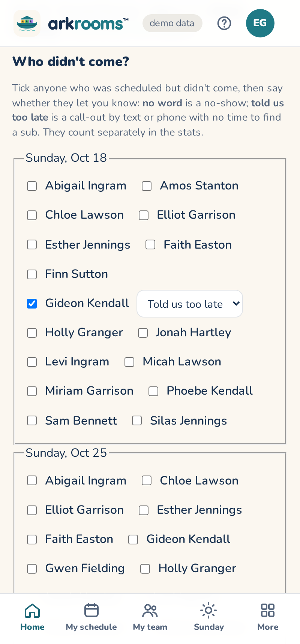Image resolution: width=300 pixels, height=644 pixels.
Task: Click the demo data badge
Action: coord(172,23)
